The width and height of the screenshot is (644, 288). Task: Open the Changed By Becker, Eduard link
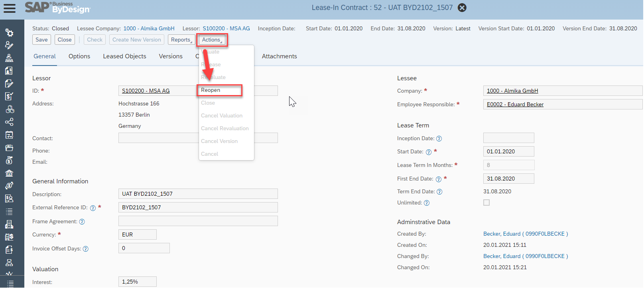(526, 256)
